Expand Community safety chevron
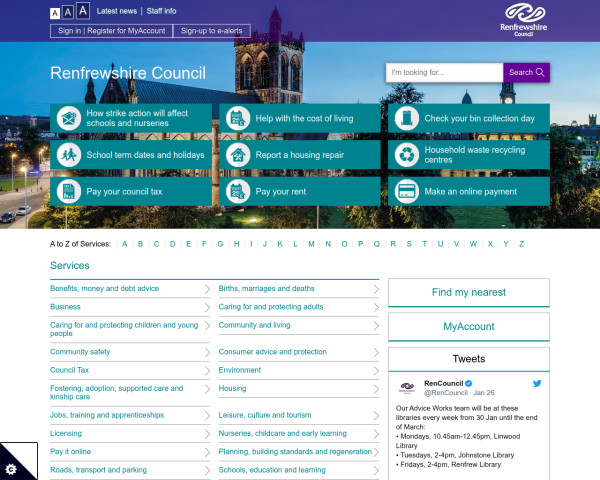 coord(207,353)
